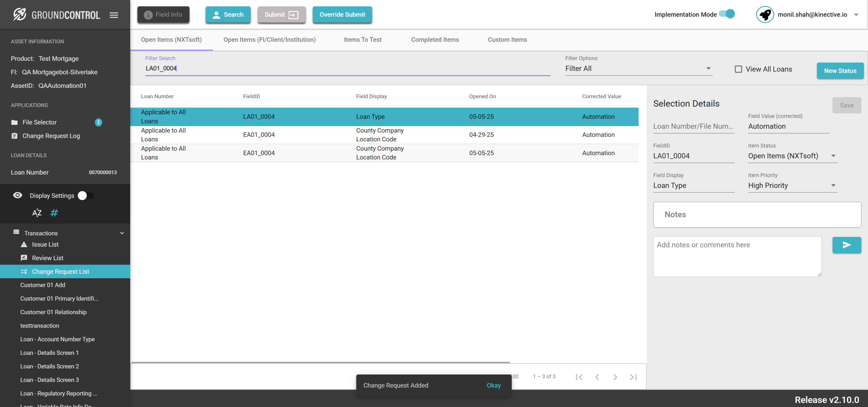Open the Filter Options dropdown
This screenshot has width=868, height=407.
[638, 68]
